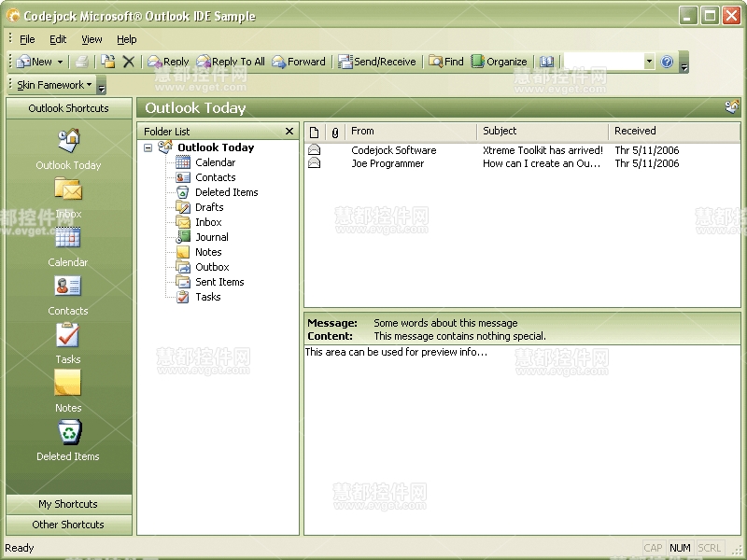Click the Organize toolbar button
The height and width of the screenshot is (560, 747).
[499, 62]
